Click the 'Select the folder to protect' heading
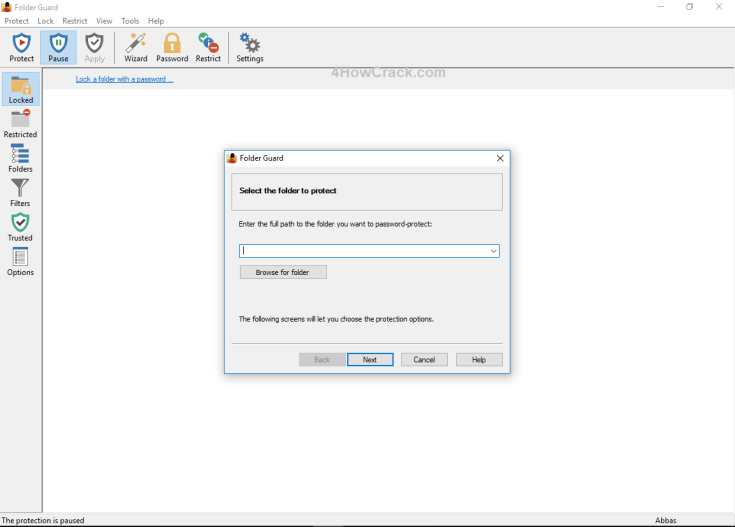Viewport: 735px width, 527px height. point(288,191)
